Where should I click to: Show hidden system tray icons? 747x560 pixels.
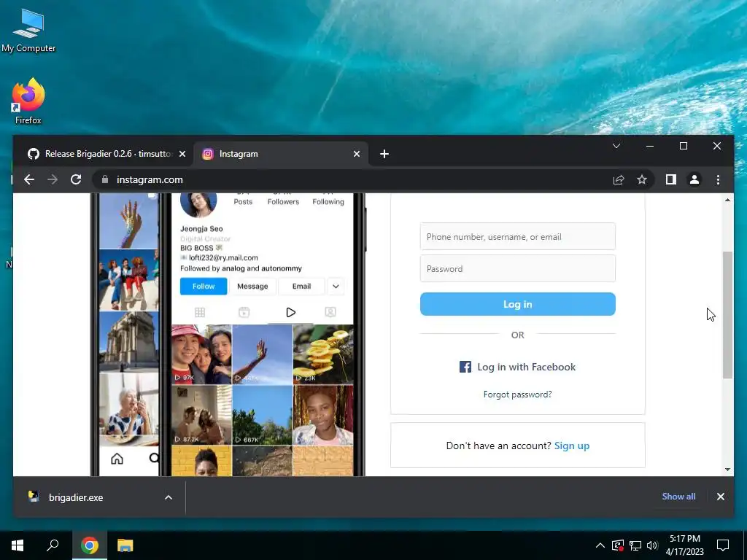coord(600,545)
